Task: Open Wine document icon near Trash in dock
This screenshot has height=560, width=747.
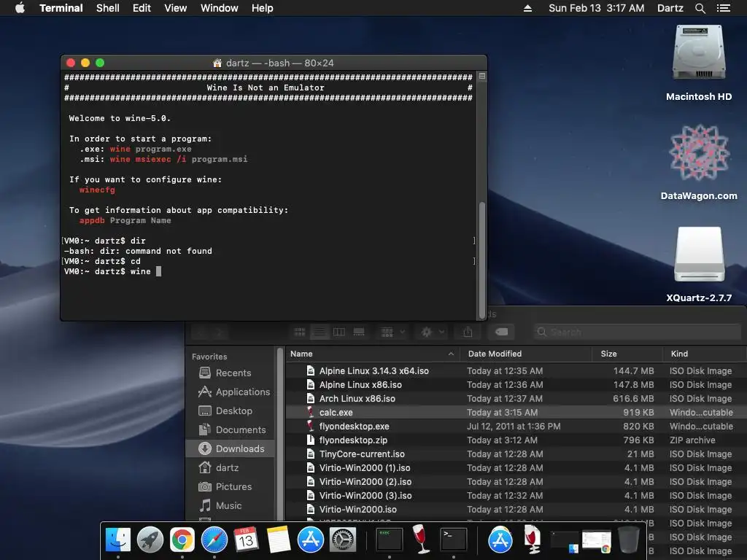Action: [x=532, y=539]
